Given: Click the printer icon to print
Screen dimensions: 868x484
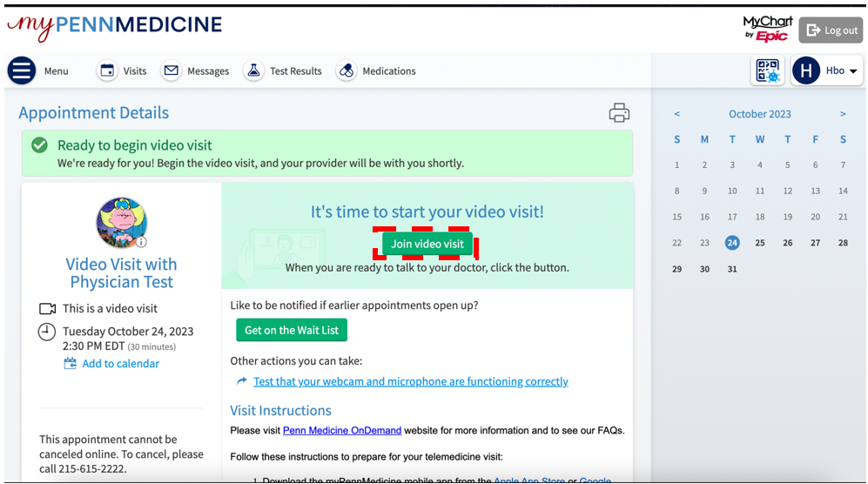Looking at the screenshot, I should click(x=619, y=112).
